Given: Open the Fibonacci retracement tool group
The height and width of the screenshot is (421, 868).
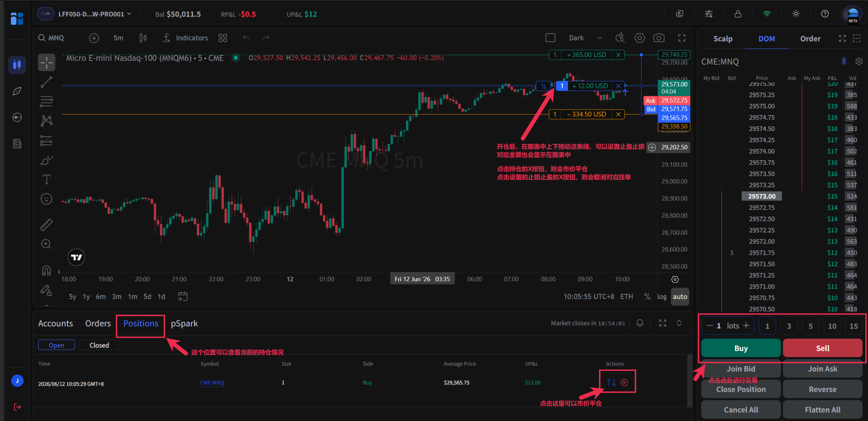Looking at the screenshot, I should [x=46, y=102].
